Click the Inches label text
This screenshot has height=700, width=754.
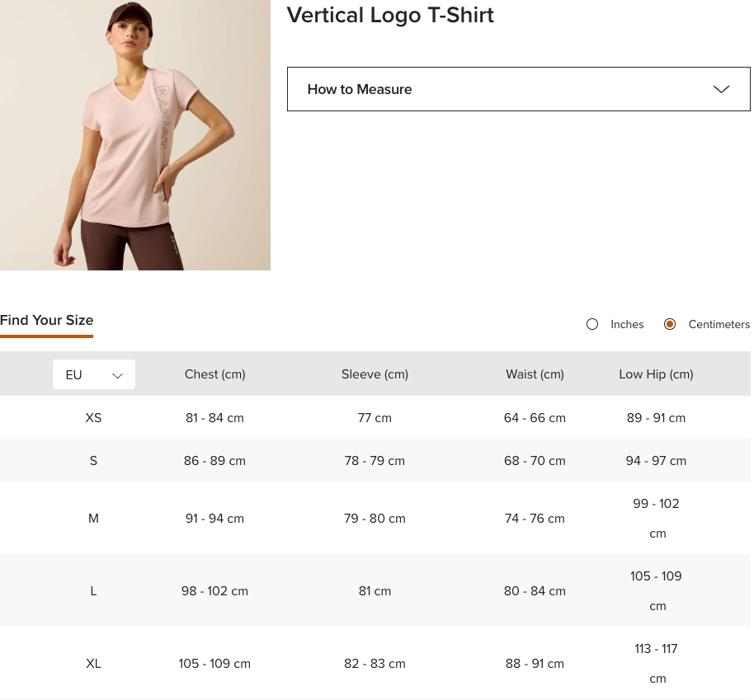pyautogui.click(x=627, y=324)
